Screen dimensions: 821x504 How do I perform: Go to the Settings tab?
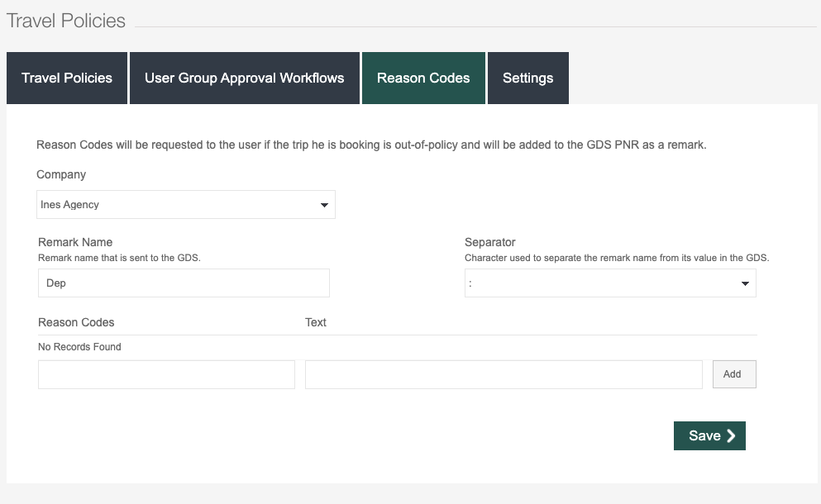(527, 78)
